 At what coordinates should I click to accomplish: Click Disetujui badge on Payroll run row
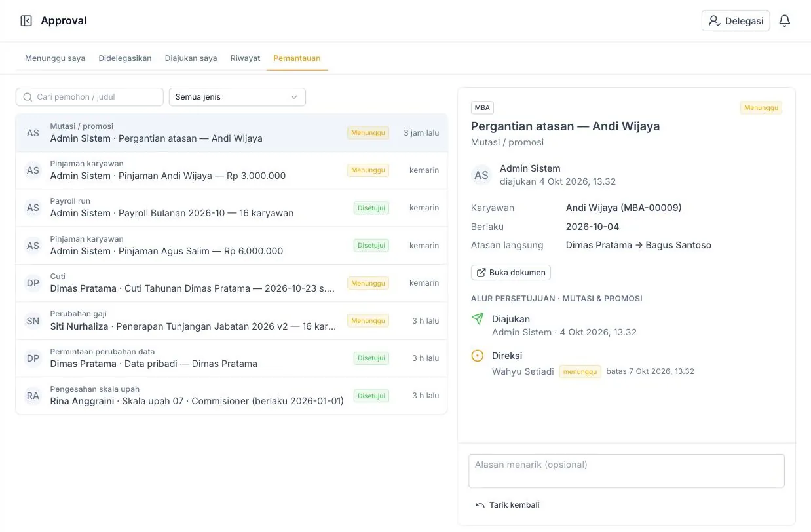[371, 208]
